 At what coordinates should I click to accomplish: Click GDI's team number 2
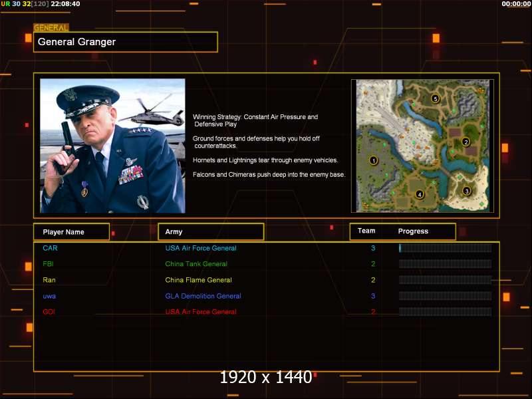point(373,311)
